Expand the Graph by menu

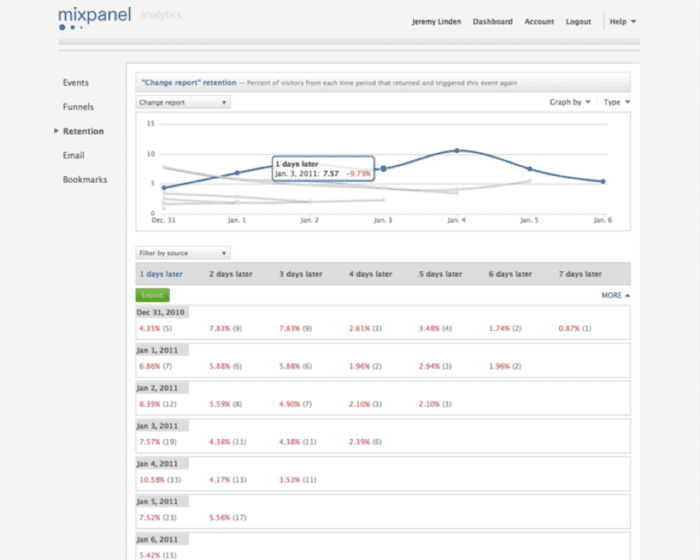569,102
